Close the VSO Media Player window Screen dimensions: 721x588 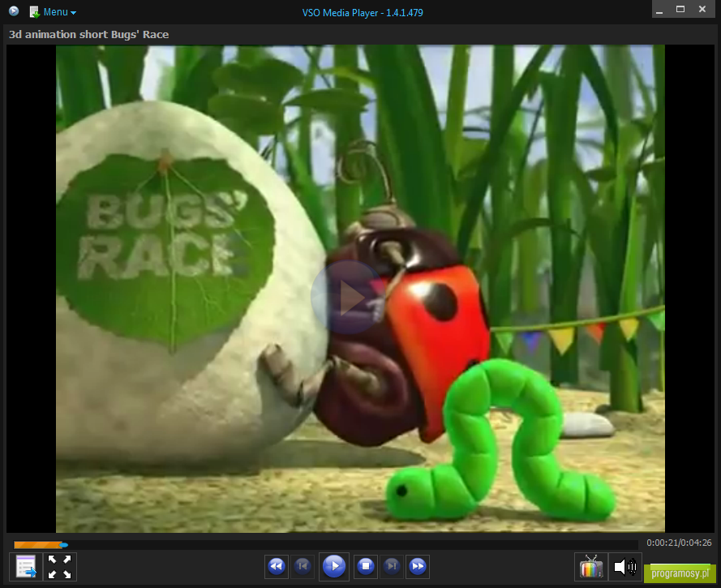(x=702, y=9)
